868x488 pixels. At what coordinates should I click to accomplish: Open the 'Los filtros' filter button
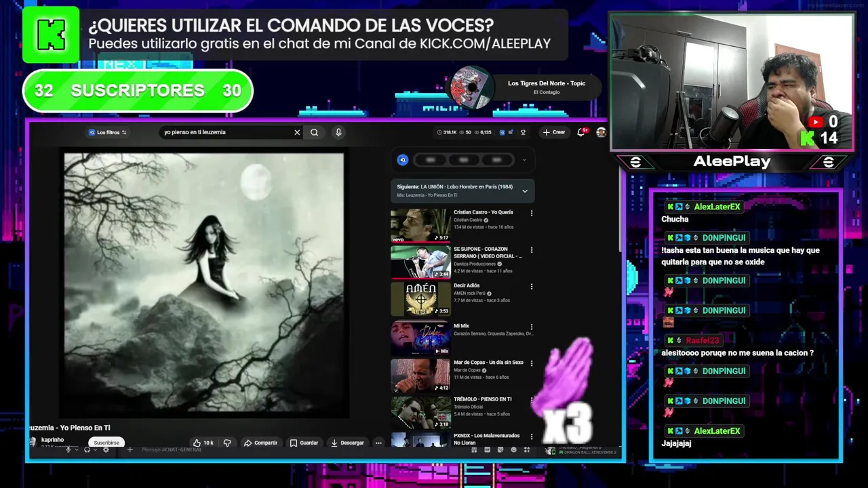pyautogui.click(x=108, y=132)
